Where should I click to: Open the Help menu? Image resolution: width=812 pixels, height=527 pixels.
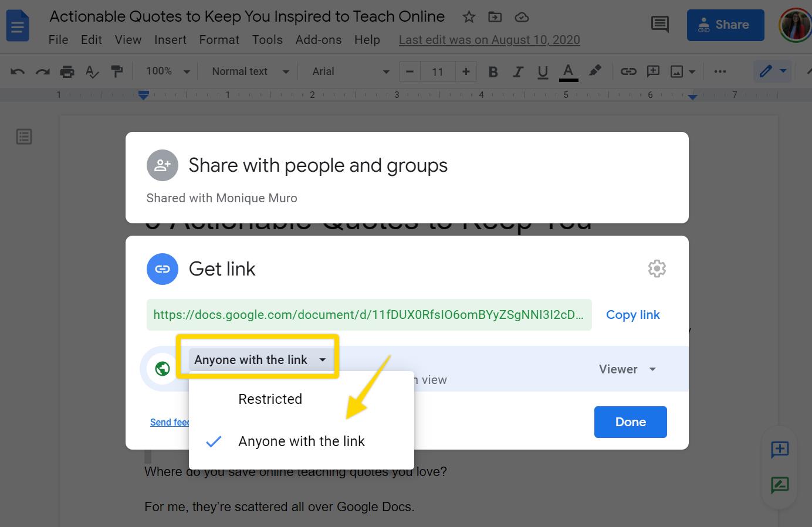367,40
